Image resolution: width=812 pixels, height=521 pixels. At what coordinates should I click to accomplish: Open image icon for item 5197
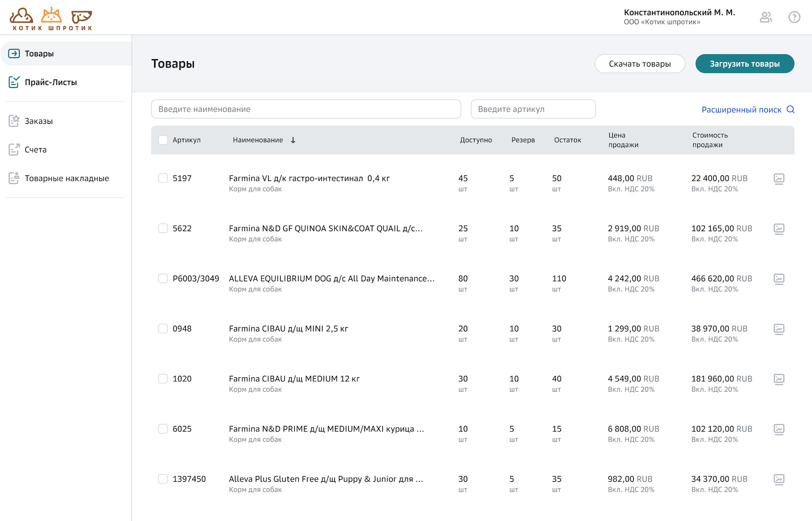779,179
